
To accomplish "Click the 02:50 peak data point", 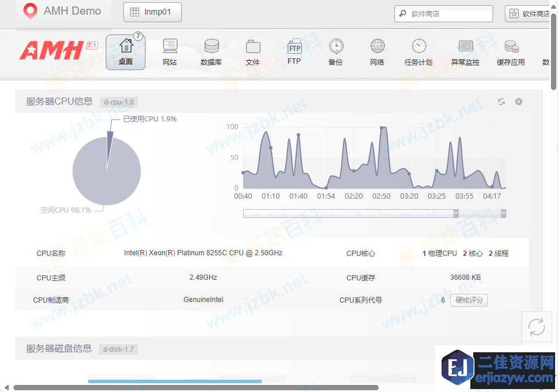I will 382,128.
